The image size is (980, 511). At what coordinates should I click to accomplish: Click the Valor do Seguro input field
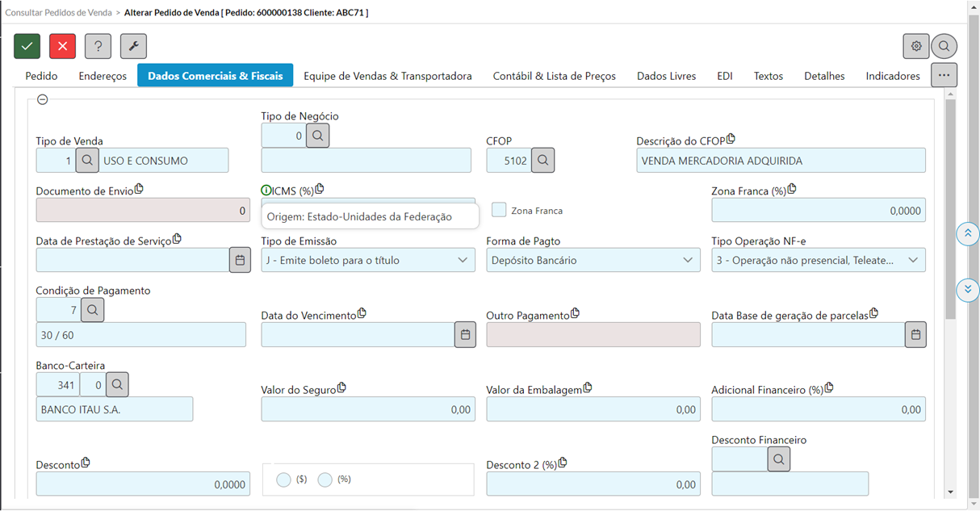(x=368, y=409)
